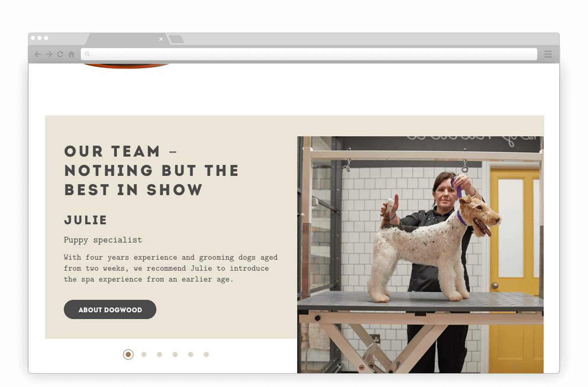The image size is (588, 387).
Task: Click the address bar field
Action: 309,54
